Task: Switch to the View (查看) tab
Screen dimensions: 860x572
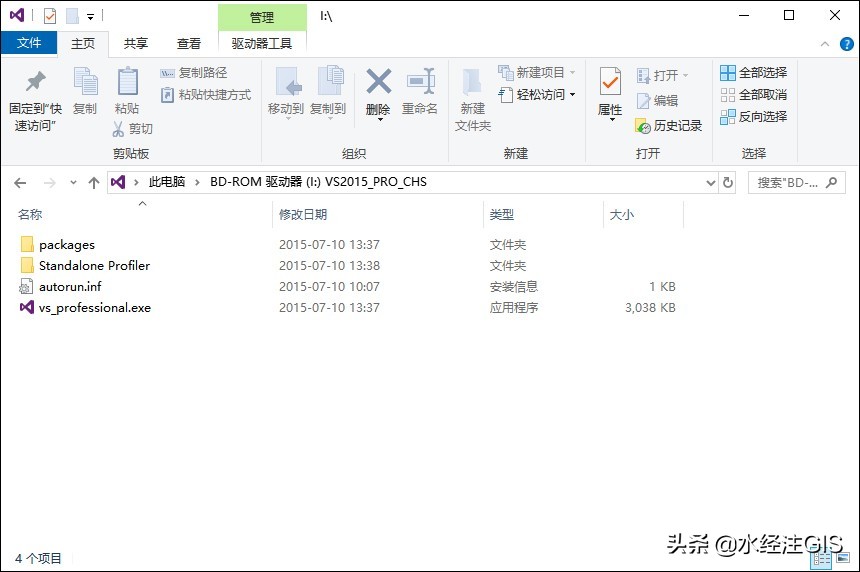Action: pyautogui.click(x=189, y=43)
